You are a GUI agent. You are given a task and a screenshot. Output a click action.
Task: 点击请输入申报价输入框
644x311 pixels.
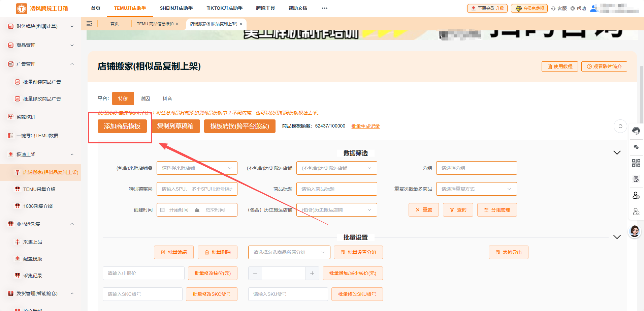(143, 273)
